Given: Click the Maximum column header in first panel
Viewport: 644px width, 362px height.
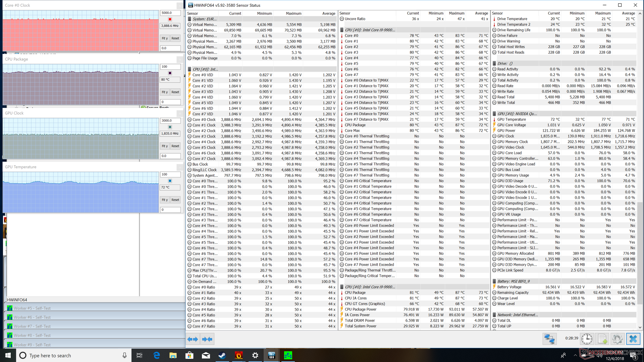Looking at the screenshot, I should tap(293, 13).
